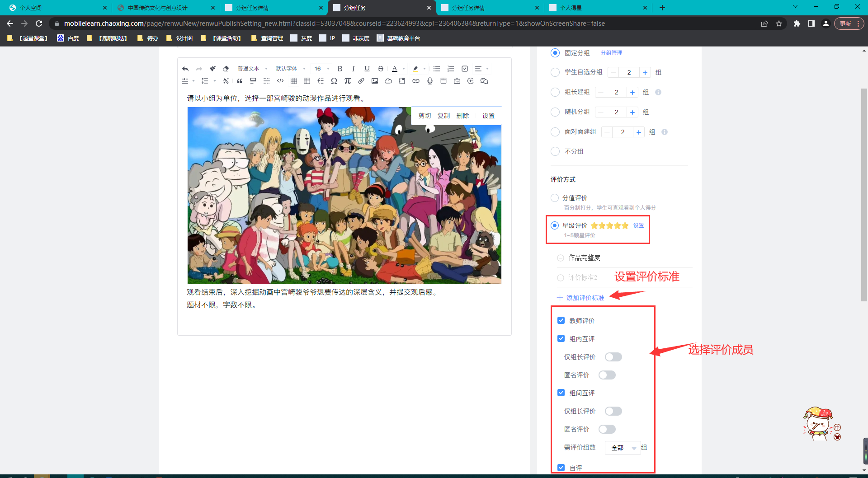The image size is (868, 478).
Task: Select 随机分组 grouping option
Action: coord(555,112)
